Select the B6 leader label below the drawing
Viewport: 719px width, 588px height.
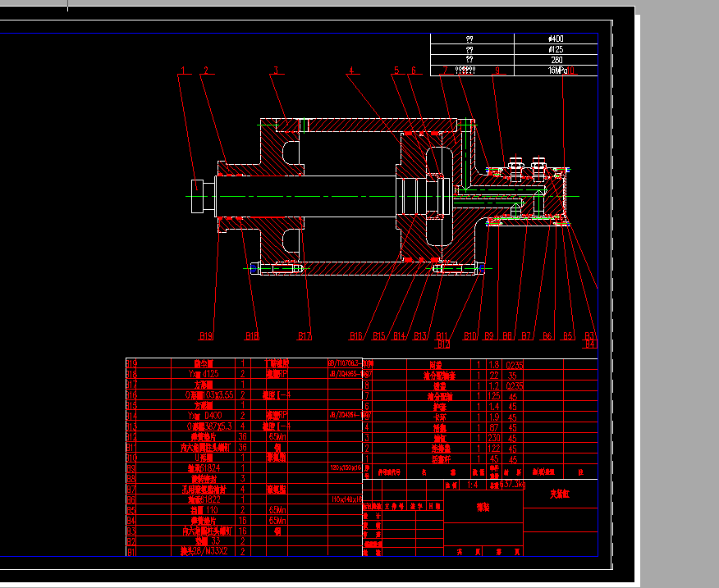click(x=547, y=336)
